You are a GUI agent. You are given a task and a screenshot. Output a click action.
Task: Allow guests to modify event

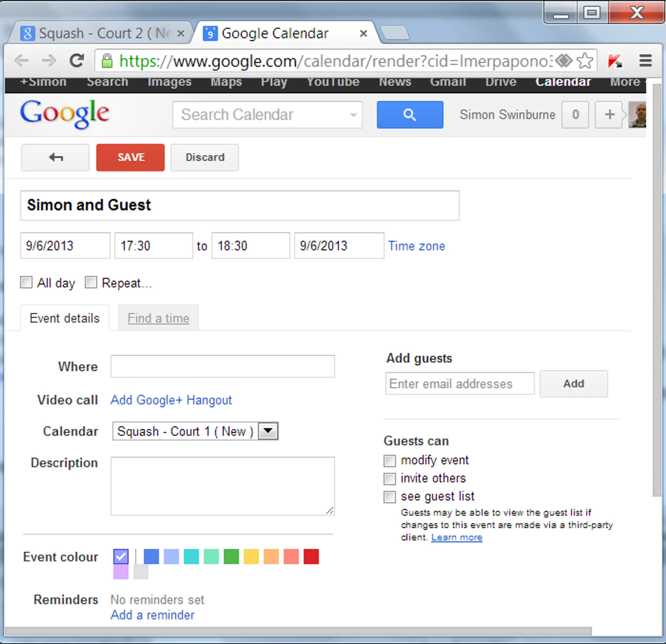(390, 461)
